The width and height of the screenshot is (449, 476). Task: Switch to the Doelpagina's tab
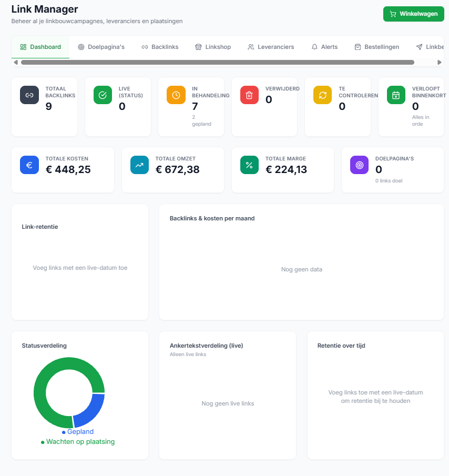pos(101,47)
